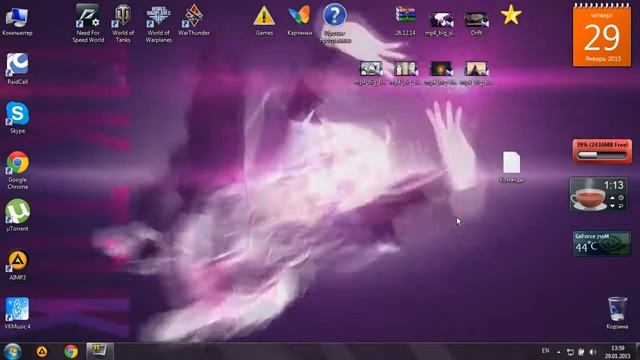The image size is (640, 360).
Task: Open the volume speaker tray icon
Action: [593, 352]
